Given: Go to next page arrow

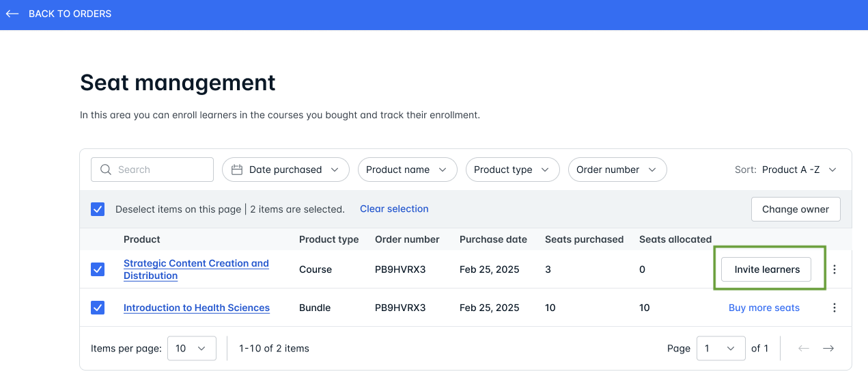Looking at the screenshot, I should 828,349.
